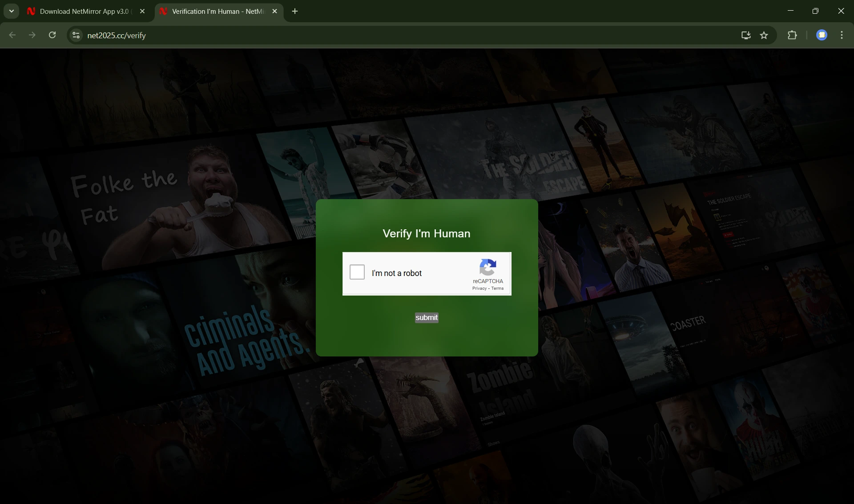Click NetMirror favicon on first tab
854x504 pixels.
(x=31, y=12)
